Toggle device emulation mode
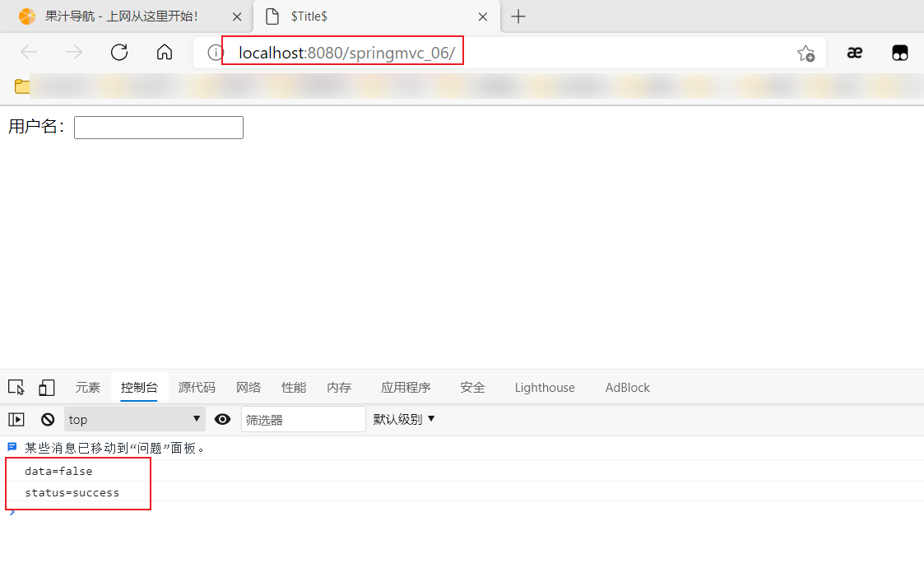 tap(47, 388)
